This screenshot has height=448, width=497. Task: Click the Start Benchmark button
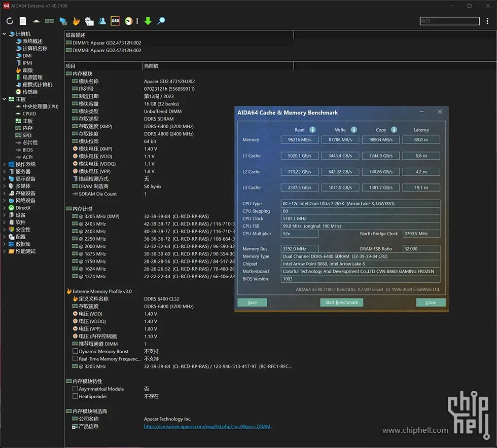coord(342,302)
